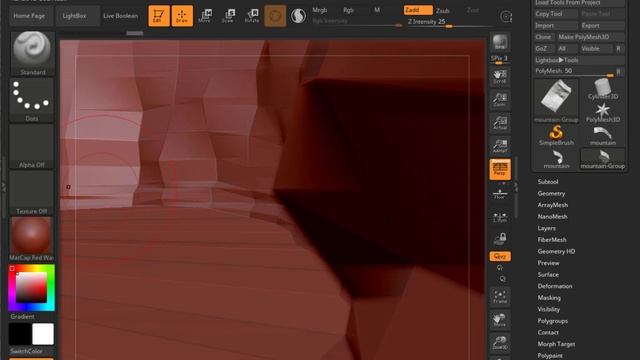Enable Rgb paint mode

coord(348,10)
